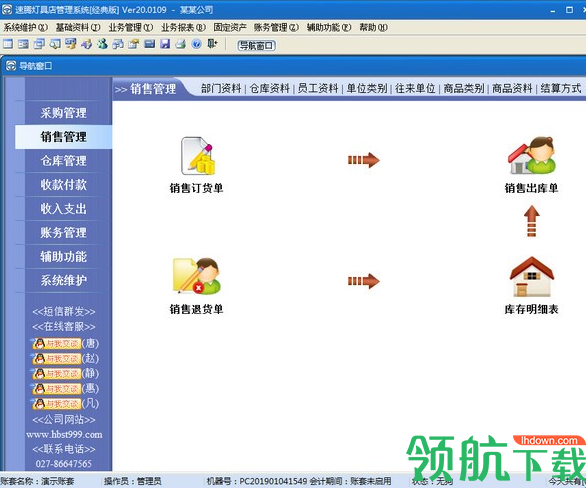Click the blue help question mark icon

coord(196,44)
